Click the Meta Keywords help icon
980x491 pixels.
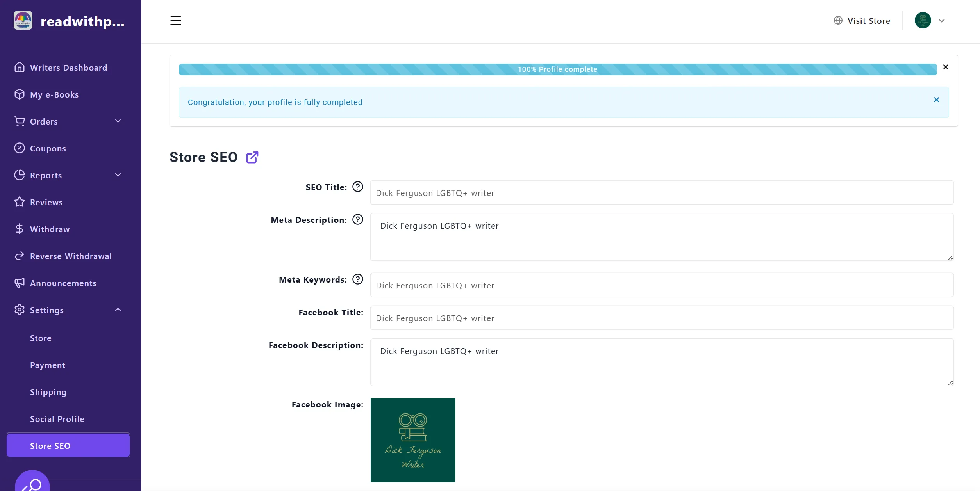357,279
